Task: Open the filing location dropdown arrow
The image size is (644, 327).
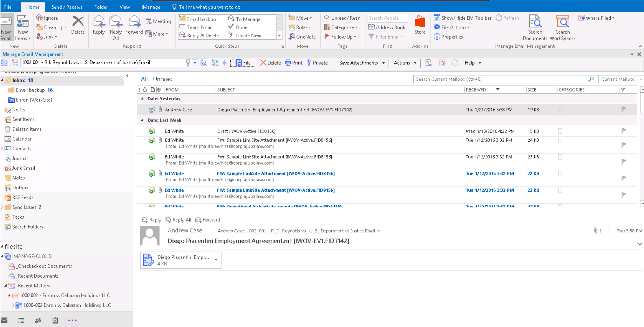Action: pyautogui.click(x=195, y=63)
